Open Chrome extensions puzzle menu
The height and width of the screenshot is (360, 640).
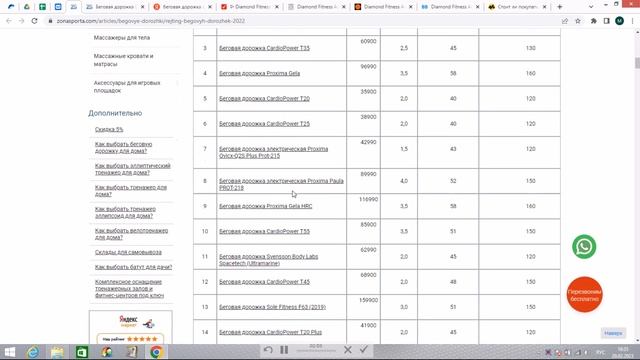point(593,21)
